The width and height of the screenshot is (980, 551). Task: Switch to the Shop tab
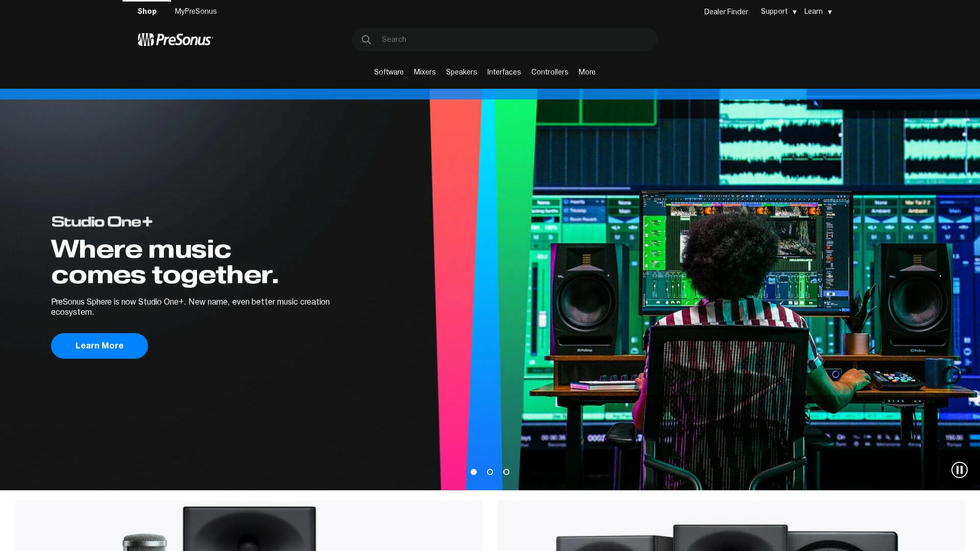tap(147, 11)
